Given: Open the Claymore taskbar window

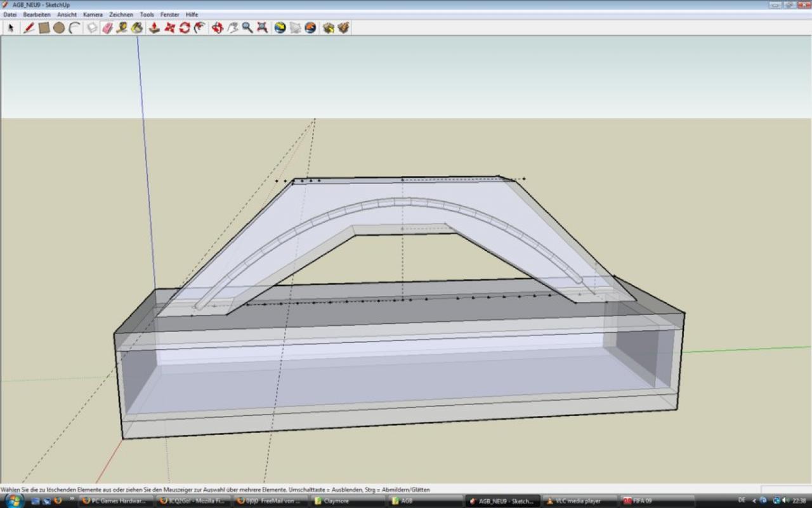Looking at the screenshot, I should [348, 501].
